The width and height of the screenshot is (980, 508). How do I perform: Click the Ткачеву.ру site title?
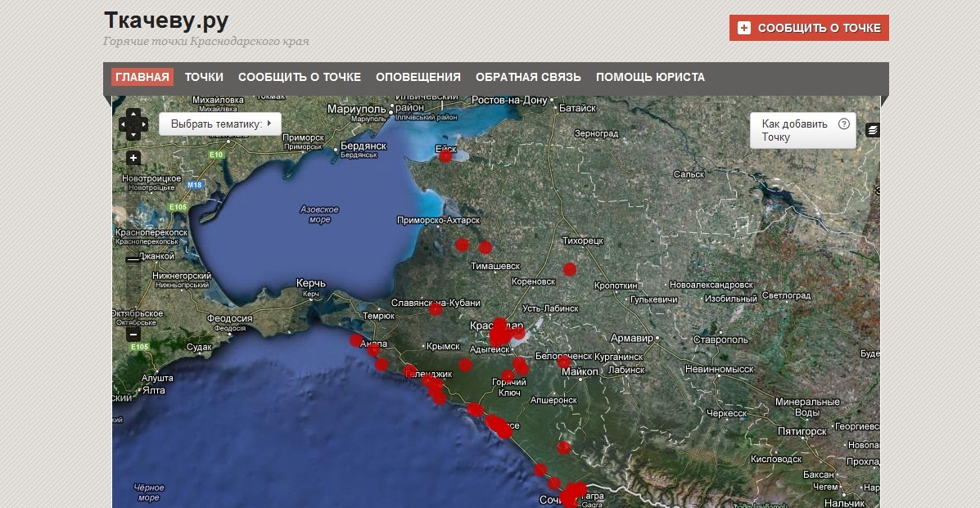(166, 20)
